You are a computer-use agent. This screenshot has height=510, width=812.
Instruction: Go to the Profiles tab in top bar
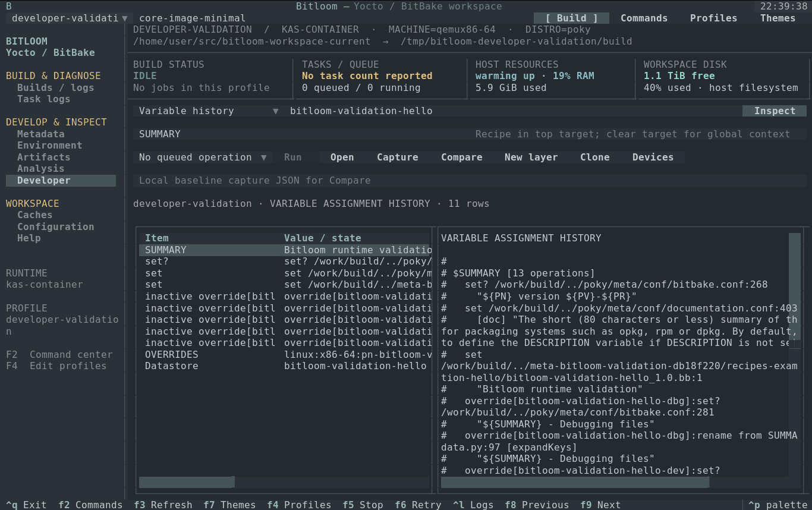coord(713,18)
